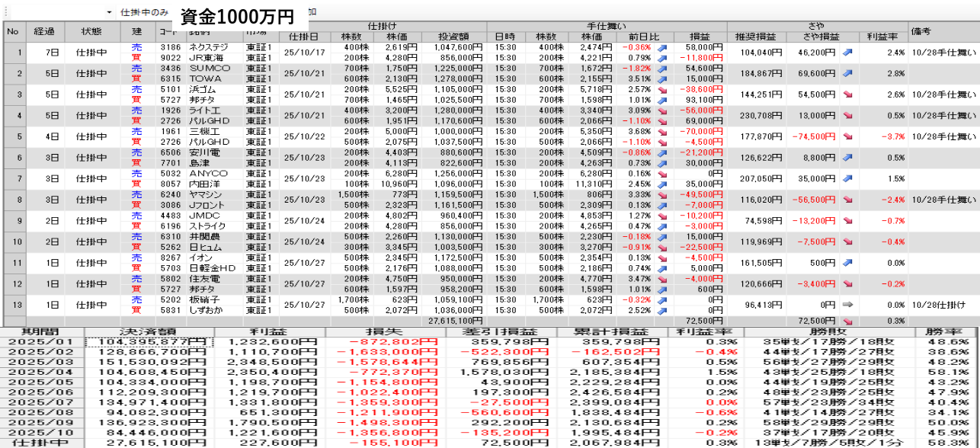Sort by the 経過 column header
980x448 pixels.
(x=44, y=32)
